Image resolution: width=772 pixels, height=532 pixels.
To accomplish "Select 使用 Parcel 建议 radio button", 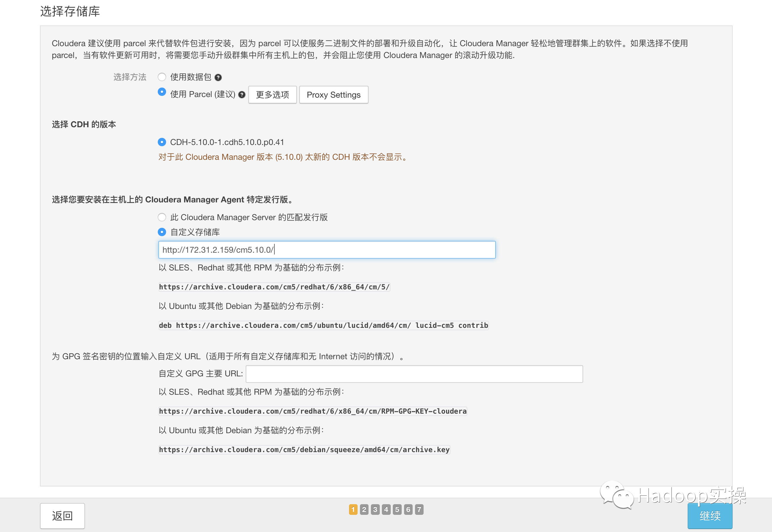I will pos(162,94).
